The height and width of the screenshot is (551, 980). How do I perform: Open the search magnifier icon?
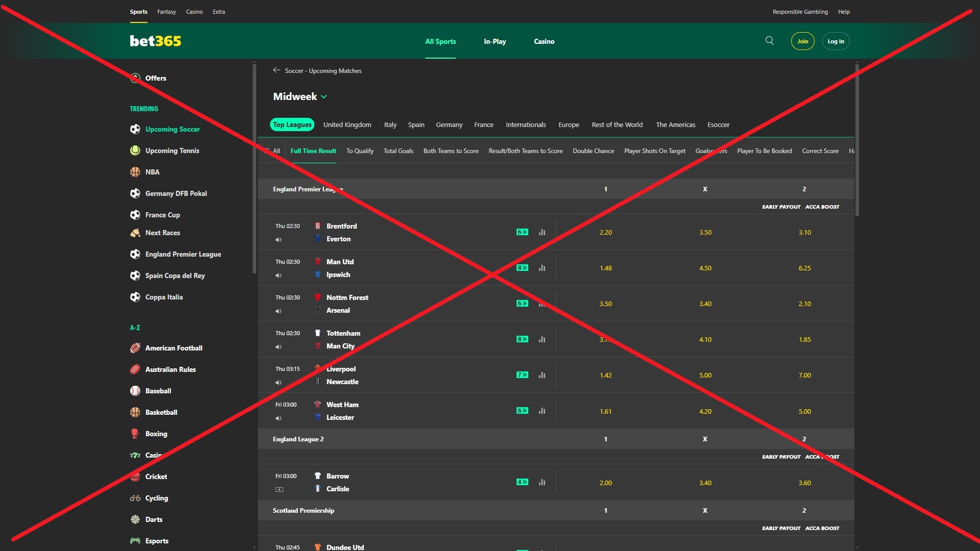(770, 41)
